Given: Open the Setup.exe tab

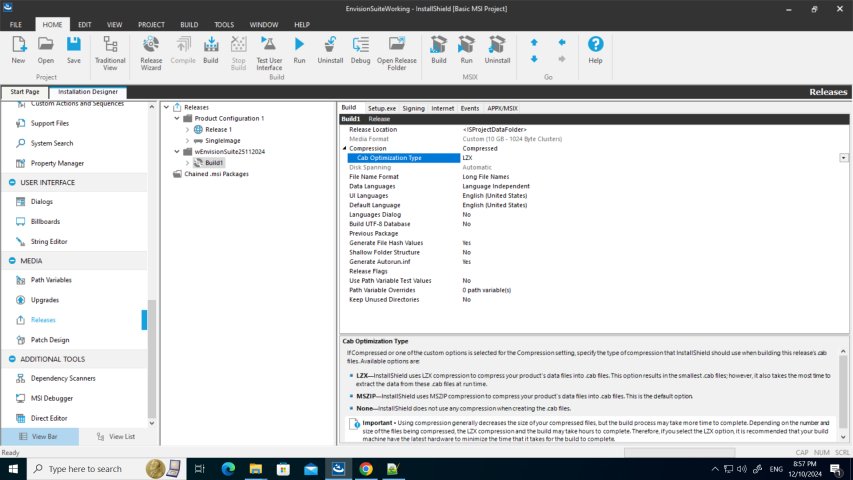Looking at the screenshot, I should click(381, 108).
